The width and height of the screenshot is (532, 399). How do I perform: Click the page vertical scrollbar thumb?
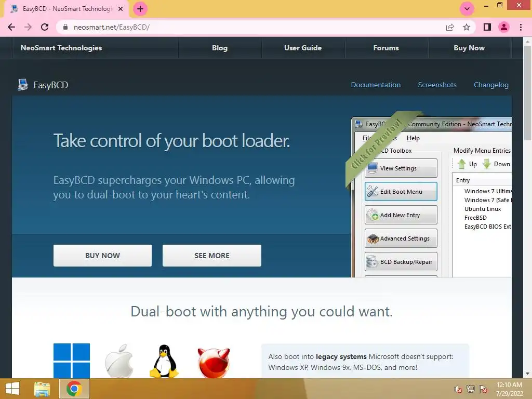click(527, 92)
